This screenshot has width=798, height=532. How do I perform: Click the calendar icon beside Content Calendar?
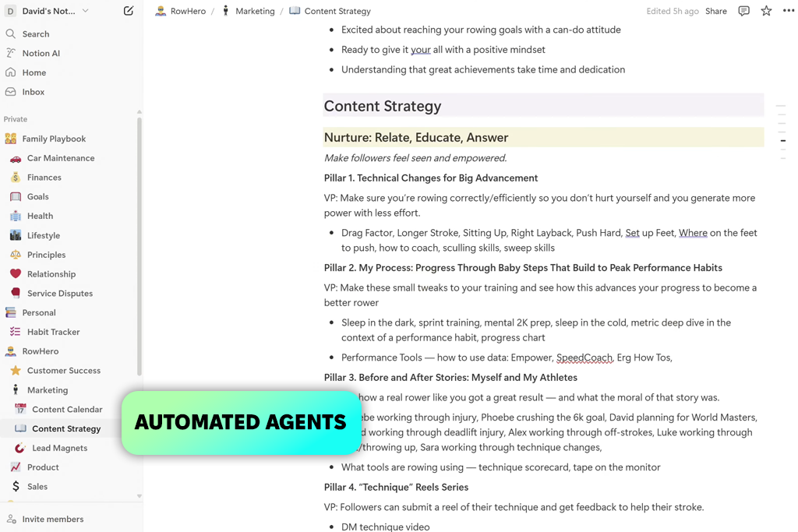tap(20, 409)
